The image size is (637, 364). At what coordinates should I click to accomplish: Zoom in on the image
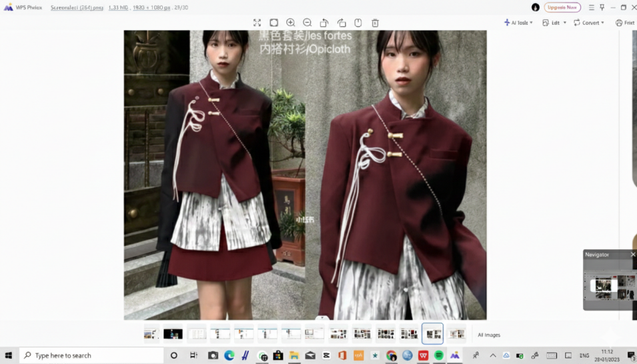click(290, 23)
